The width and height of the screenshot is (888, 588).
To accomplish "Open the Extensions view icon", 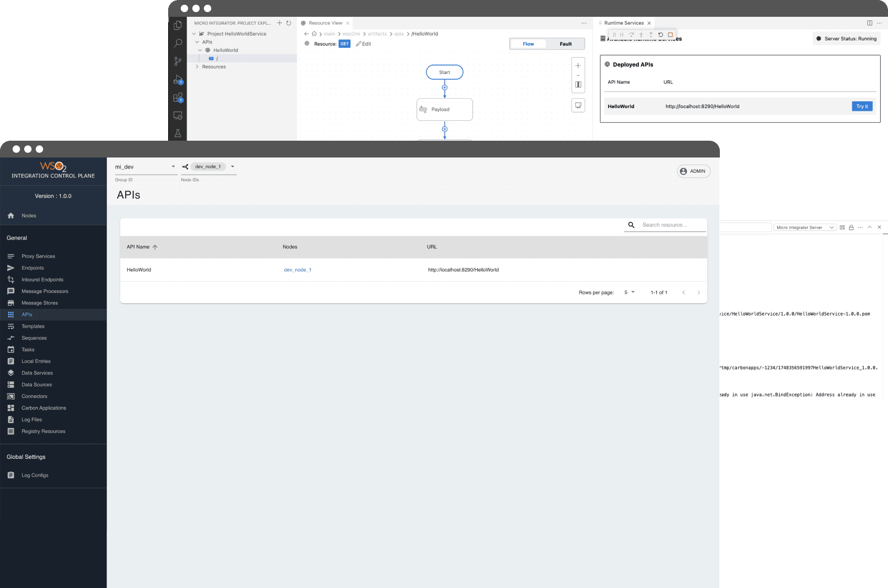I will pyautogui.click(x=178, y=98).
